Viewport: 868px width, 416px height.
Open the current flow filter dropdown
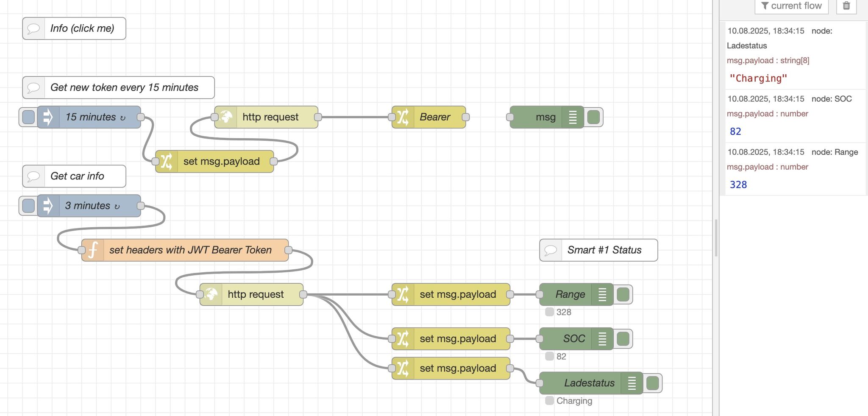pos(791,6)
